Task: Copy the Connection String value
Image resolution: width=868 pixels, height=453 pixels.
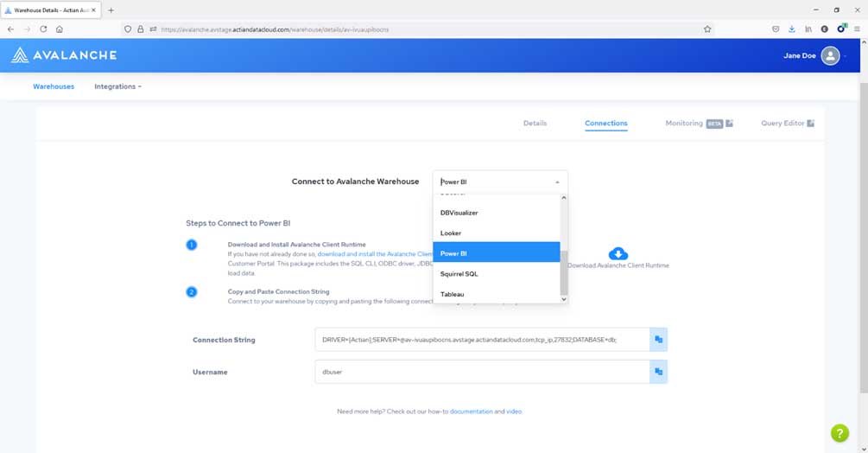Action: coord(658,340)
